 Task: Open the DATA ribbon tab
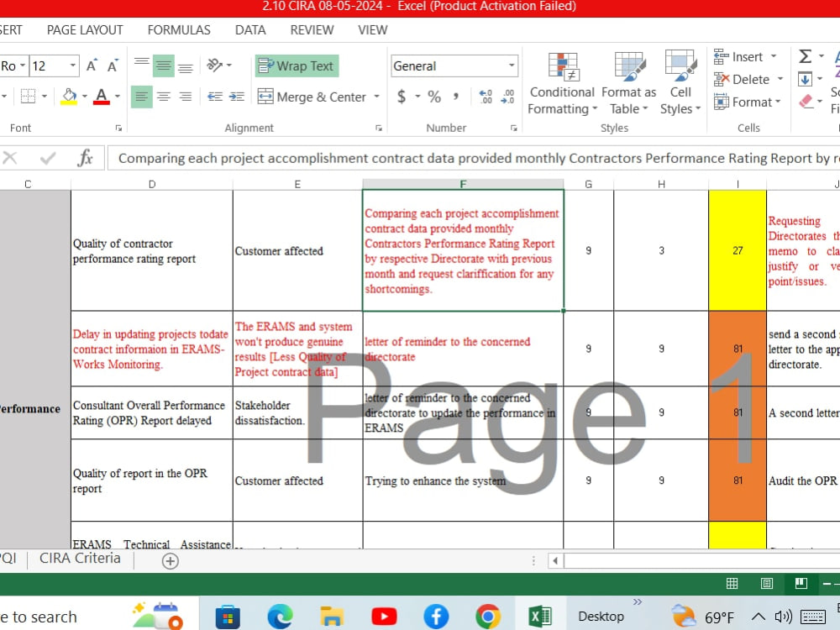[250, 30]
